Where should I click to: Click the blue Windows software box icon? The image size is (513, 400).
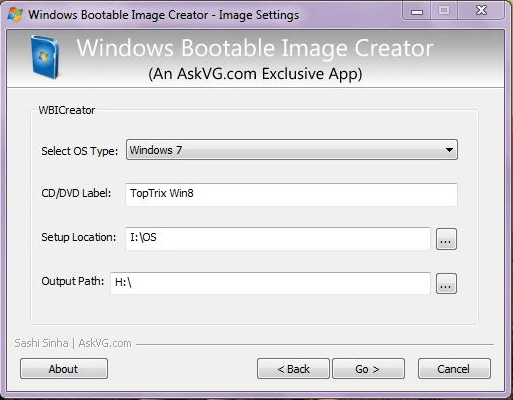(44, 57)
